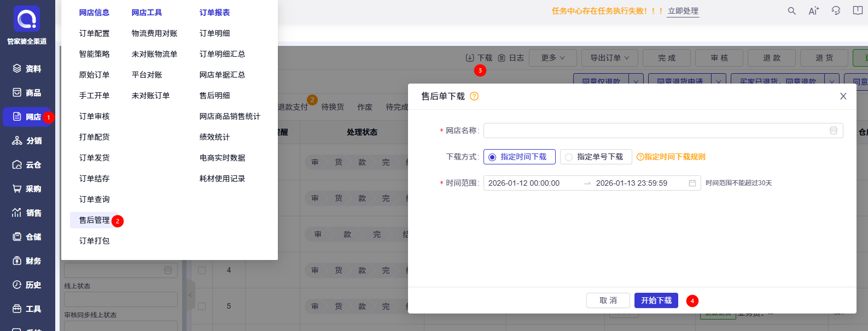Screen dimensions: 868x331
Task: Expand the 更多 dropdown
Action: [553, 58]
